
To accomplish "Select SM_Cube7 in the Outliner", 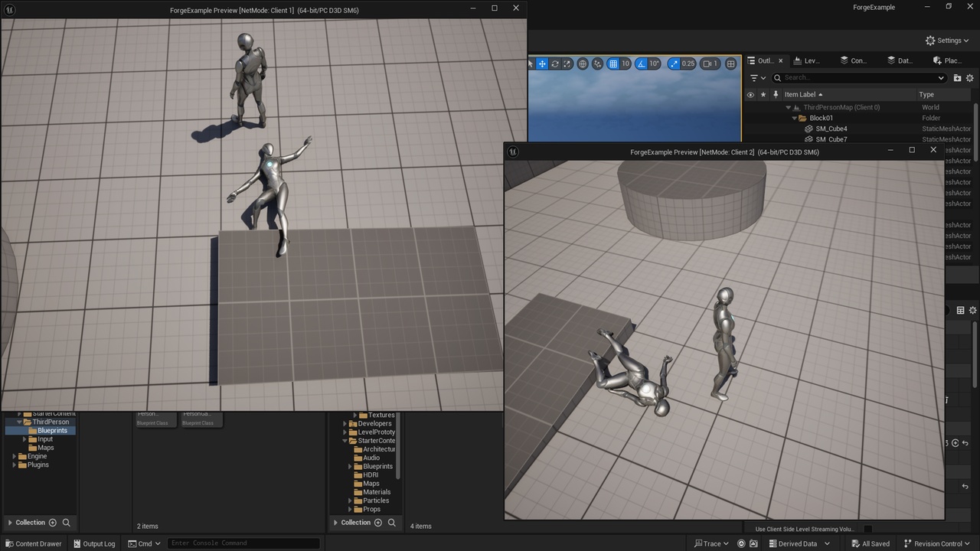I will 831,139.
